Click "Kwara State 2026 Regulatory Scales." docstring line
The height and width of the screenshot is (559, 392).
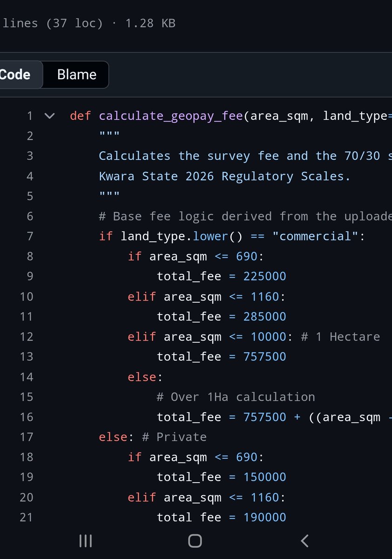click(224, 177)
